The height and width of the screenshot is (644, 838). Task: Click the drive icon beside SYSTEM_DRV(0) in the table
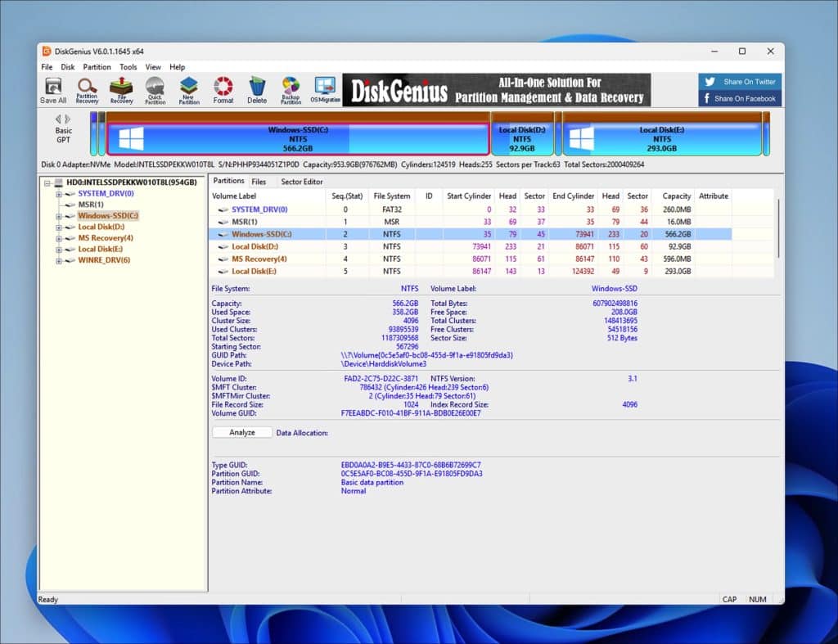coord(223,210)
